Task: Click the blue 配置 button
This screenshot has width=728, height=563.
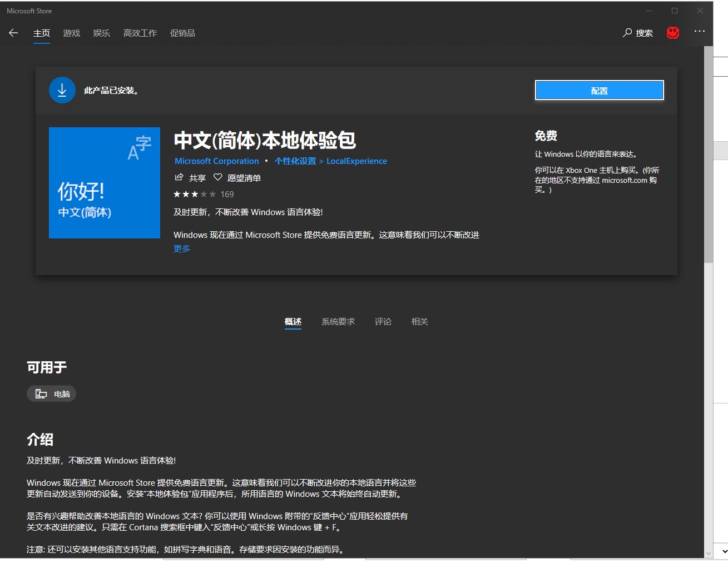Action: (600, 90)
